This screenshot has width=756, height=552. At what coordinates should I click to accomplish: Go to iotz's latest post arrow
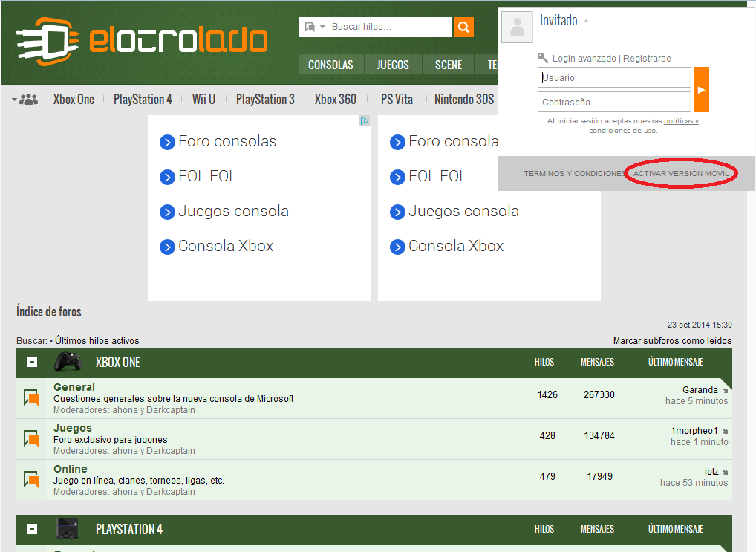[x=725, y=473]
